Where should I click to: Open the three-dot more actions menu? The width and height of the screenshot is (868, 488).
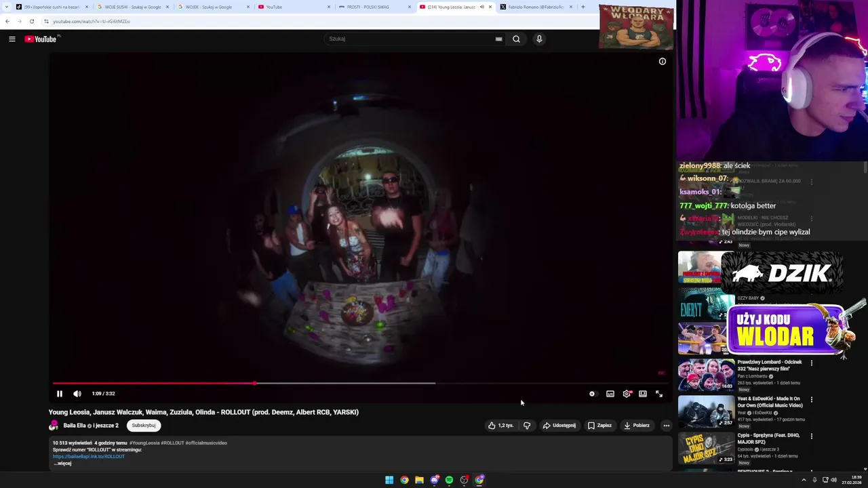pos(667,426)
